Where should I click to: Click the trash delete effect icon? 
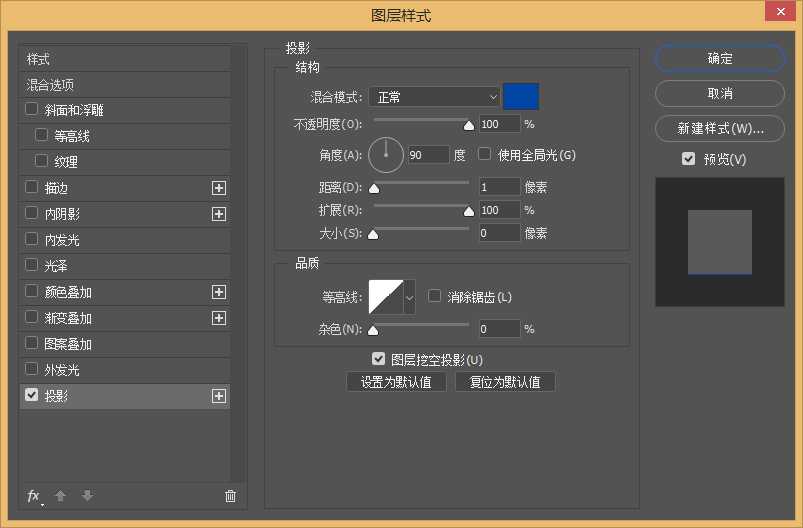click(230, 496)
